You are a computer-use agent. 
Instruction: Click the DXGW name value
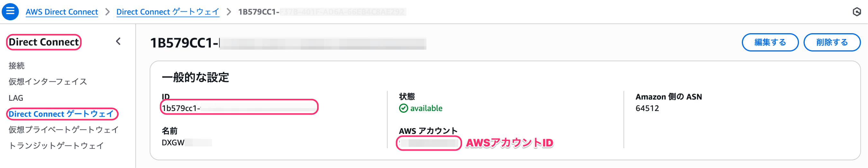point(187,143)
